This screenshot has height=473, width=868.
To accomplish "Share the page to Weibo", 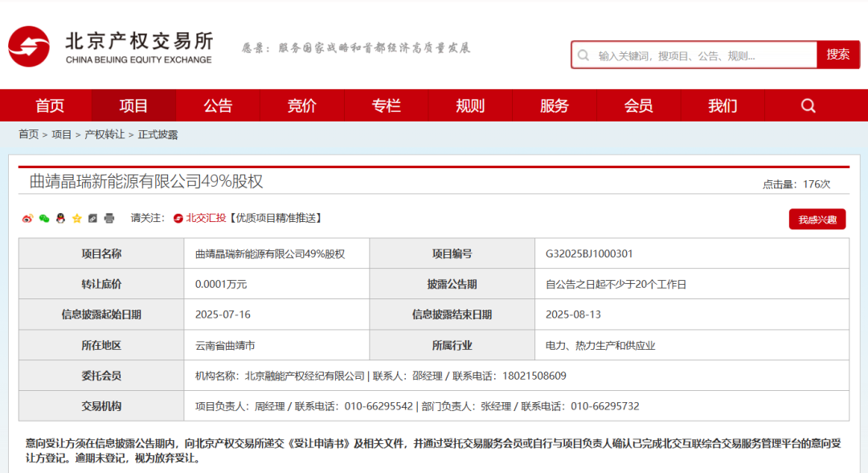I will [x=27, y=218].
